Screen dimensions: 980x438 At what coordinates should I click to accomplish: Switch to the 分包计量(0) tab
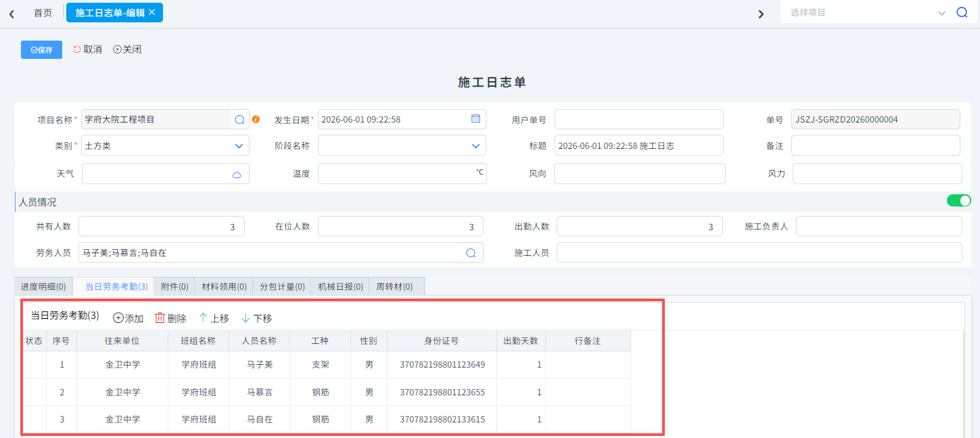tap(282, 286)
